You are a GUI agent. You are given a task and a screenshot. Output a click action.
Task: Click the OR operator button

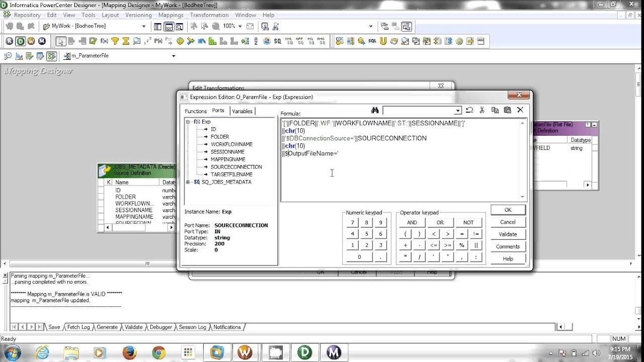tap(440, 222)
